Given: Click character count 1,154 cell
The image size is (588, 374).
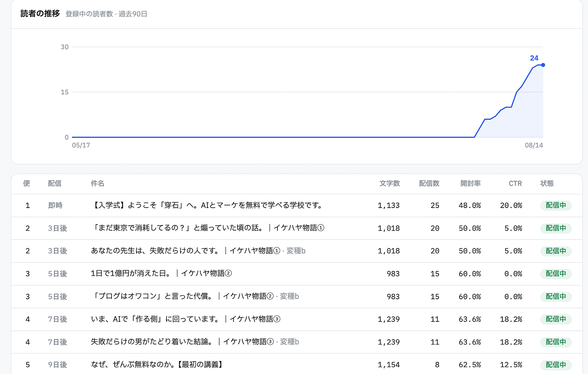Looking at the screenshot, I should [388, 365].
